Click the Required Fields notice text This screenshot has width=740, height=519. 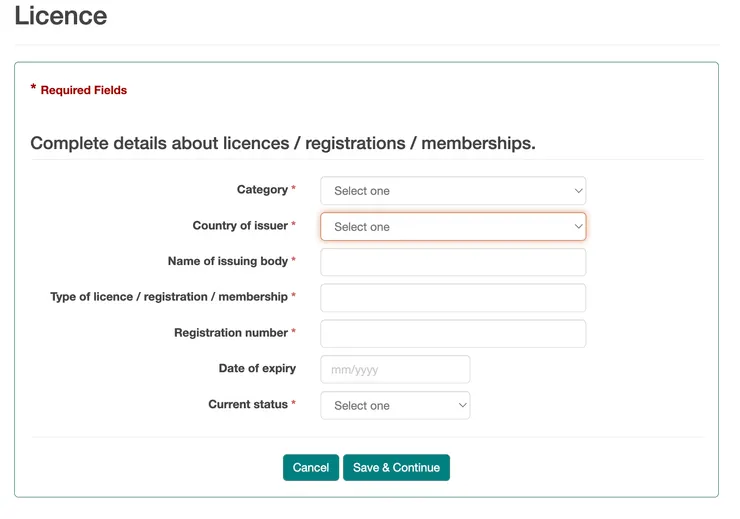(x=84, y=90)
